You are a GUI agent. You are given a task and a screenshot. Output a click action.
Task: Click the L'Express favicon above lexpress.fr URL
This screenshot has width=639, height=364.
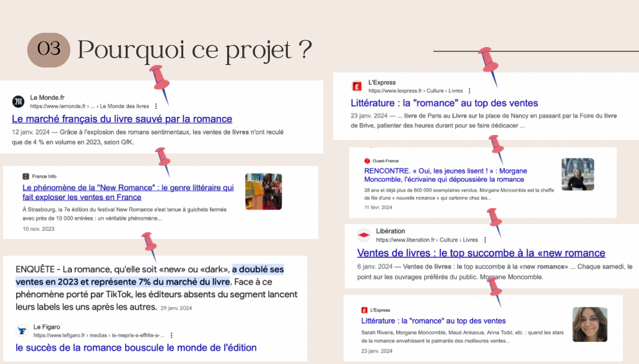pyautogui.click(x=357, y=87)
